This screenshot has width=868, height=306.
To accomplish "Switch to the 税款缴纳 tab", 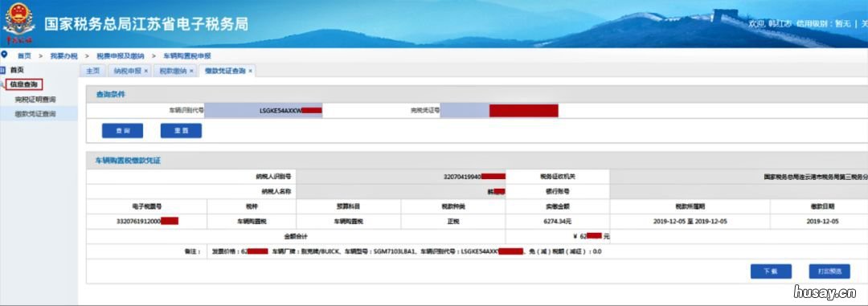I will click(x=174, y=71).
